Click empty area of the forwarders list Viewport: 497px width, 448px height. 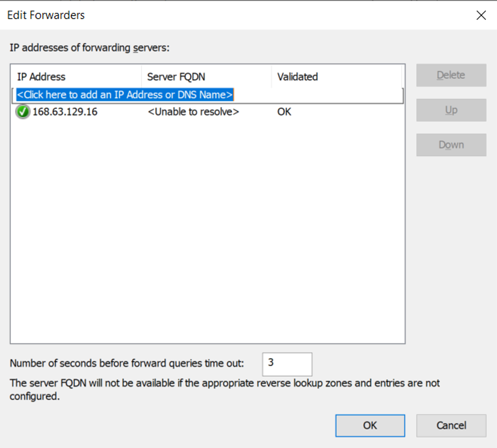pyautogui.click(x=207, y=224)
